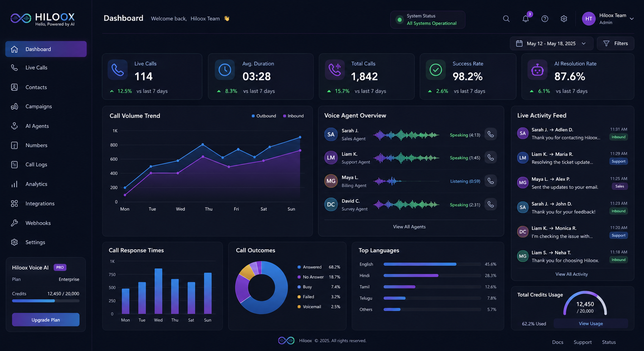Open the Filters panel
The height and width of the screenshot is (351, 644).
coord(616,44)
